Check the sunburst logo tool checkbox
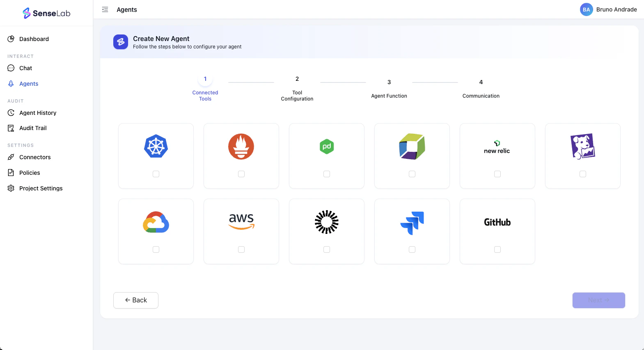This screenshot has height=350, width=644. click(x=327, y=249)
